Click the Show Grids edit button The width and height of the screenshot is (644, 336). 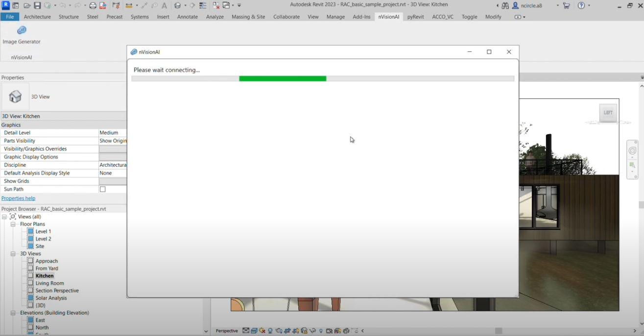coord(113,181)
